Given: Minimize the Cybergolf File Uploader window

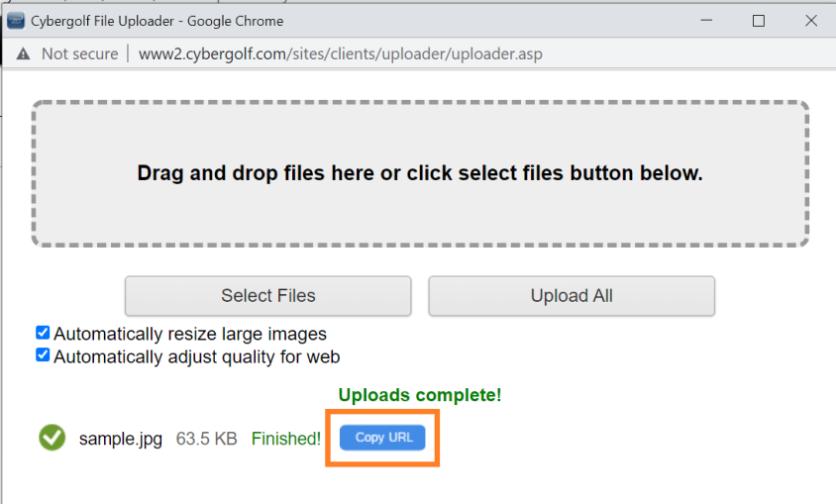Looking at the screenshot, I should [x=706, y=21].
